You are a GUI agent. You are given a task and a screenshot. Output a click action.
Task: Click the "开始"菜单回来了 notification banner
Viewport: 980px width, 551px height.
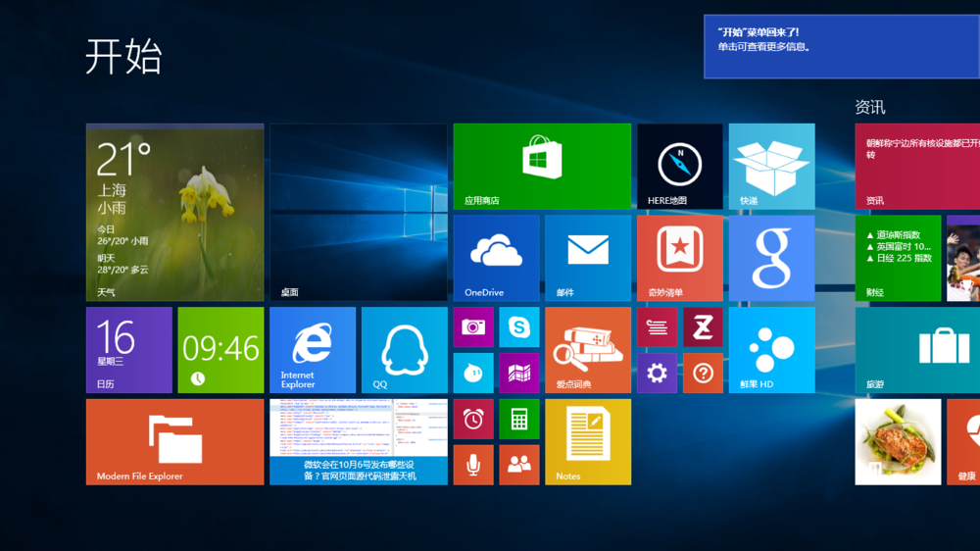point(842,47)
